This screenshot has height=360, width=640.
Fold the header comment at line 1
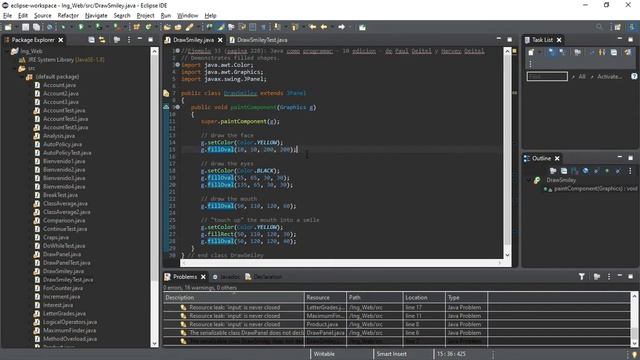coord(178,51)
